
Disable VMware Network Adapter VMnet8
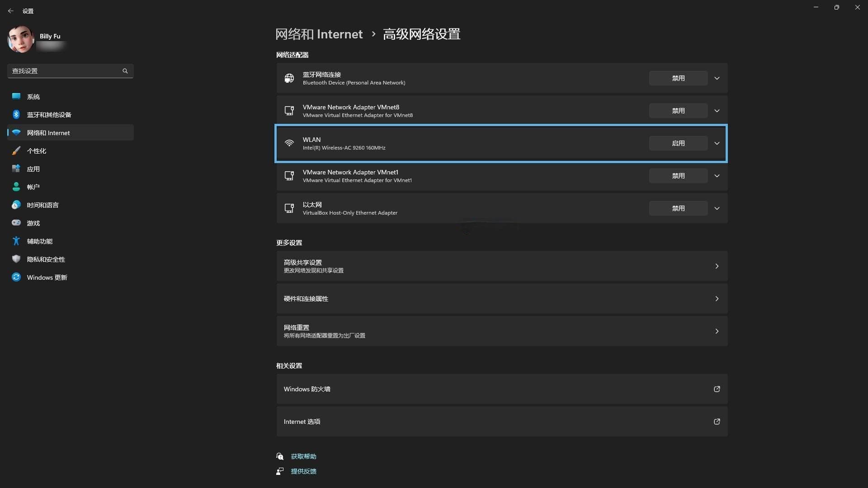pos(678,111)
